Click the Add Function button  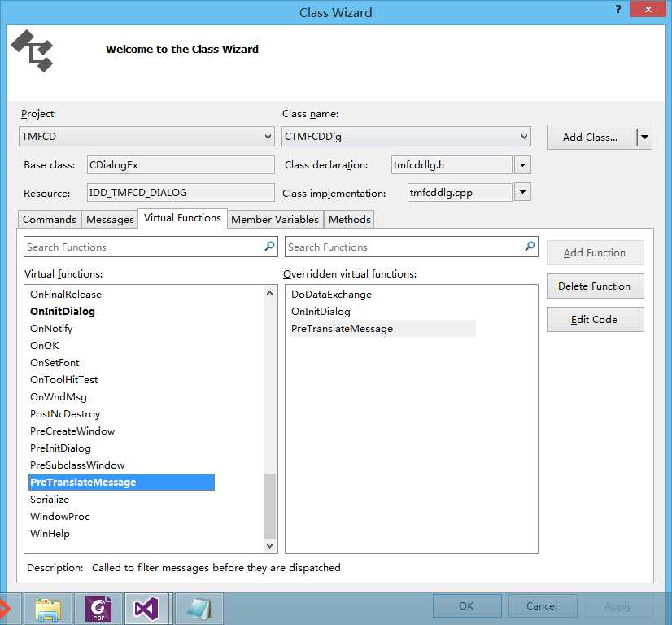tap(595, 253)
